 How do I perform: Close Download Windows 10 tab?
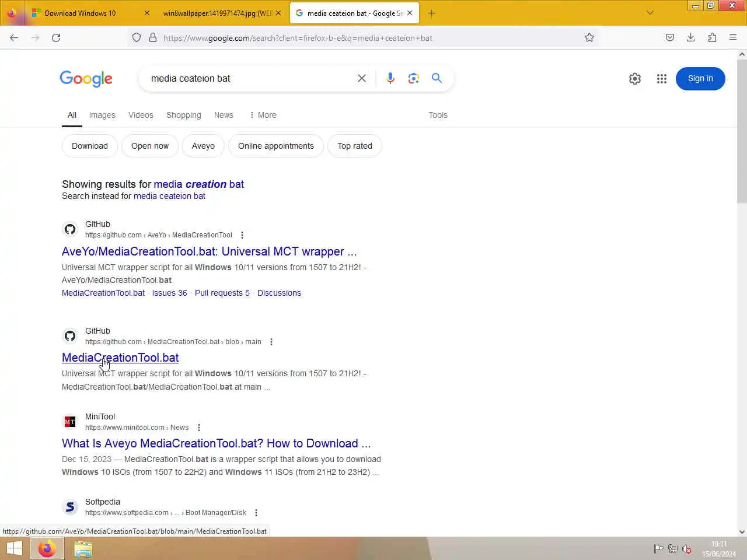[147, 13]
